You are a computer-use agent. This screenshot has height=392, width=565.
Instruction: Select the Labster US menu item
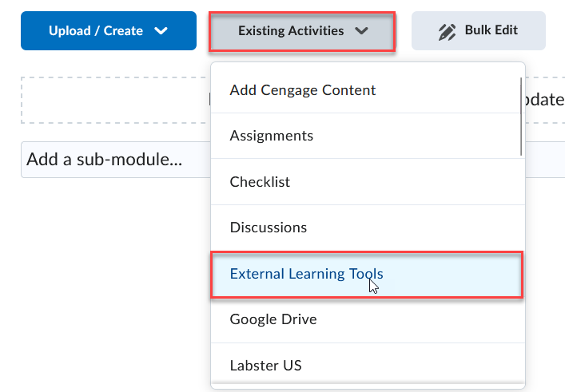tap(265, 366)
